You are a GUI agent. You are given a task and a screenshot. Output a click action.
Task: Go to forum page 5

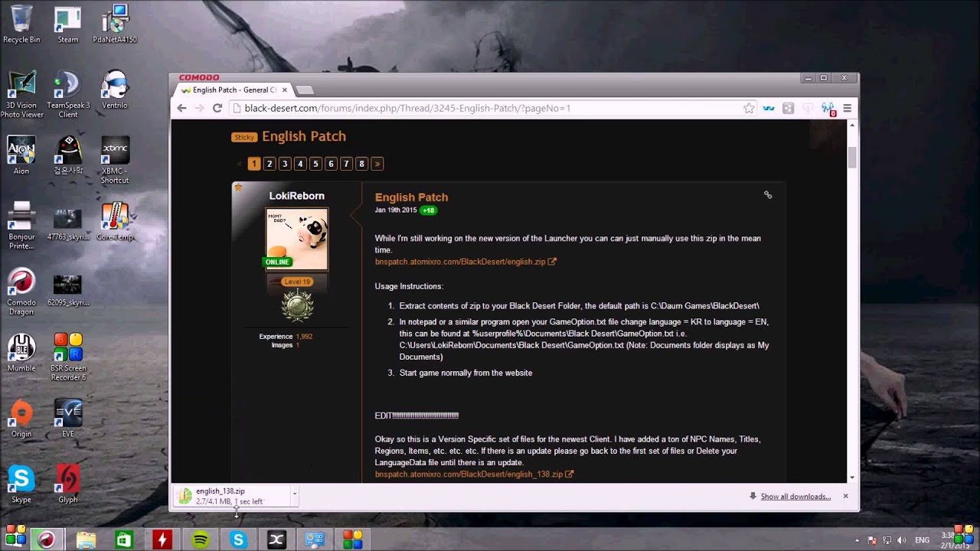pyautogui.click(x=315, y=164)
